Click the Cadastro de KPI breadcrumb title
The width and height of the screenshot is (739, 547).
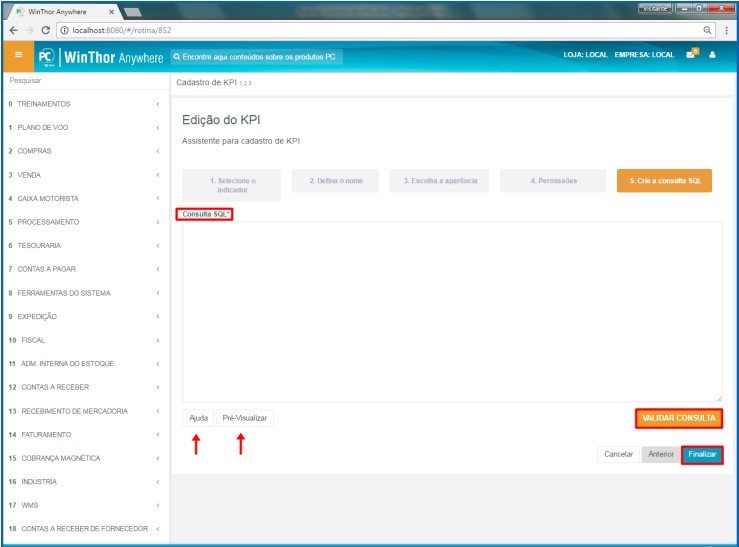[206, 82]
